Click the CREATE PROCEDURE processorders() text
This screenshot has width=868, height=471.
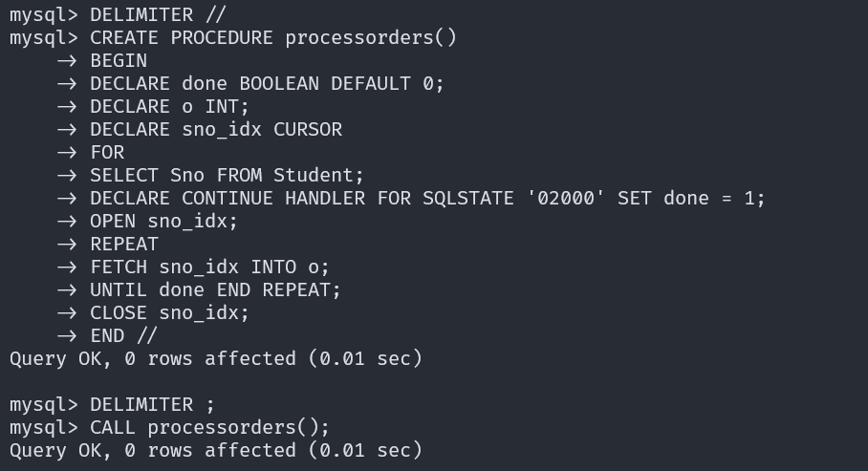(x=273, y=38)
